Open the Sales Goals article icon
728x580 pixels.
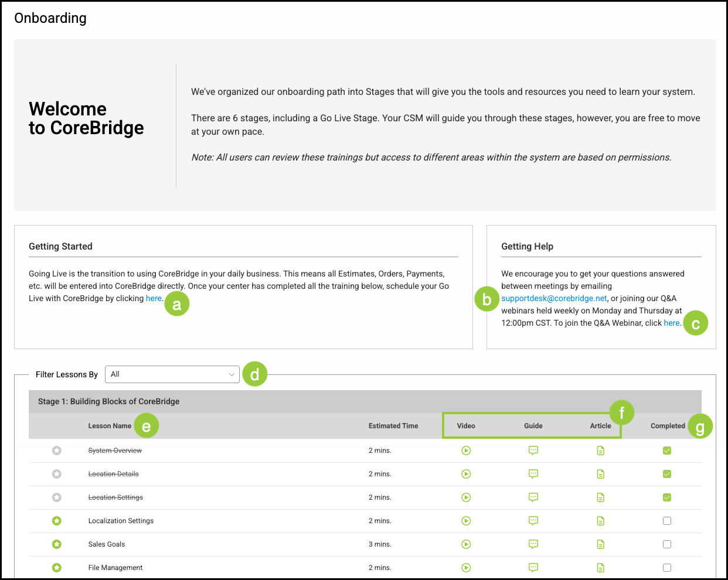[601, 544]
